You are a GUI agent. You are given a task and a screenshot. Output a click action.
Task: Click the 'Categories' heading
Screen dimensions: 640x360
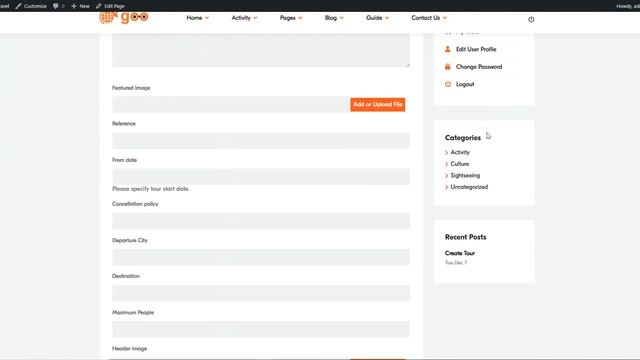463,138
